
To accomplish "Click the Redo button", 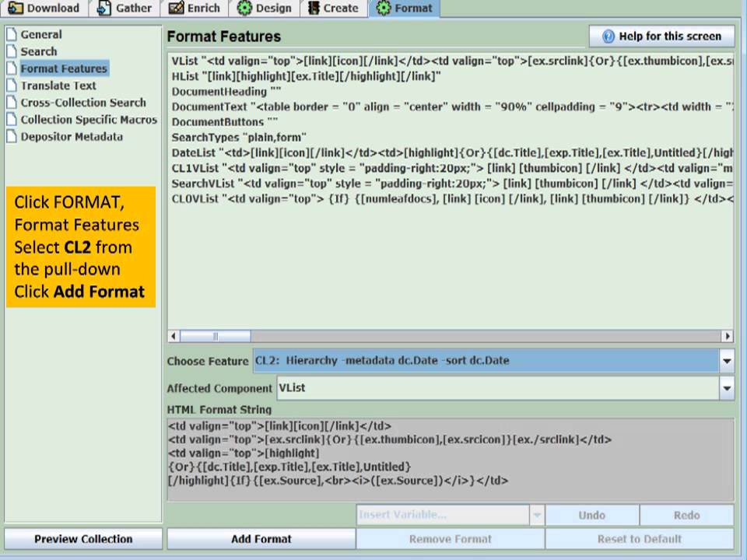I will click(x=686, y=515).
